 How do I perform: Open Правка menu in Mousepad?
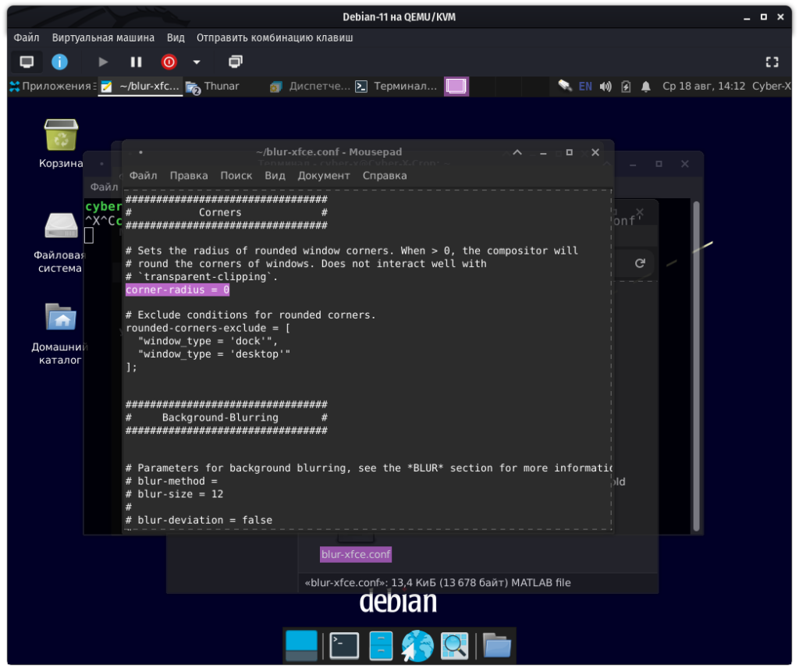pos(189,176)
